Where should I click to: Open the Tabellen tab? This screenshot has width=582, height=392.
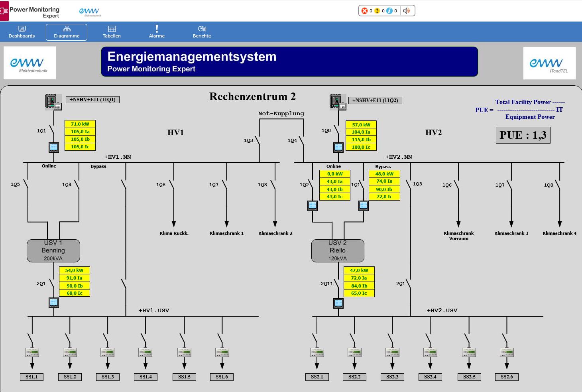pos(112,32)
